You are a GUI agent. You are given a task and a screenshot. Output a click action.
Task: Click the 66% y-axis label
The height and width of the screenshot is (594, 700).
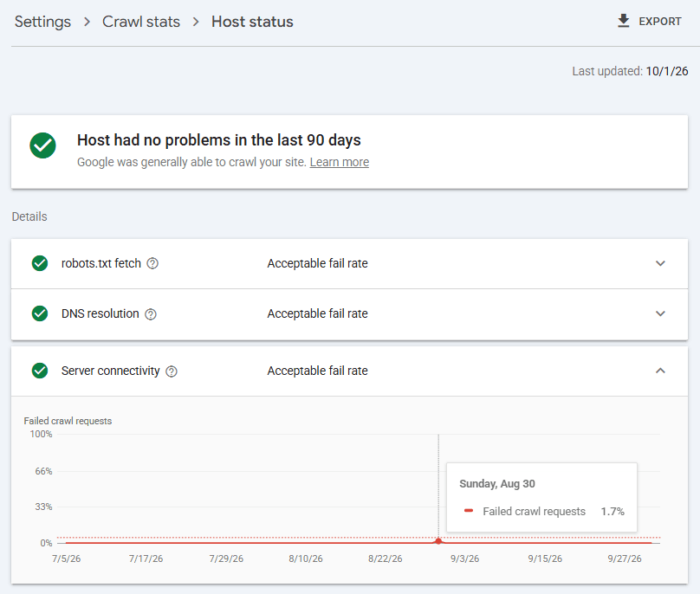[x=43, y=471]
